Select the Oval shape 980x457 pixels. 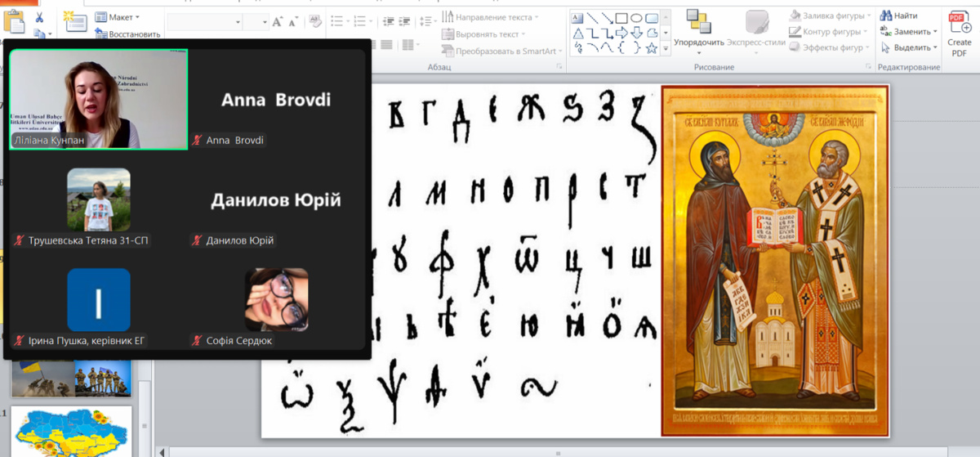[x=636, y=18]
